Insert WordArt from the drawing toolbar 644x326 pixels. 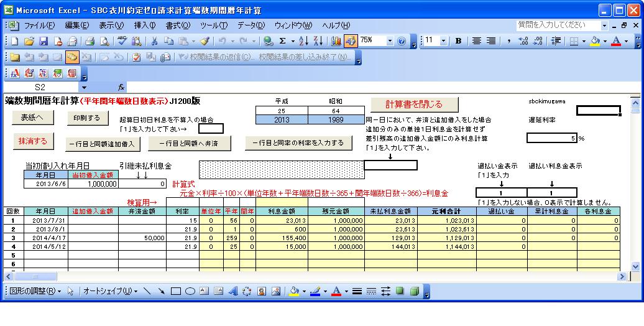(233, 291)
